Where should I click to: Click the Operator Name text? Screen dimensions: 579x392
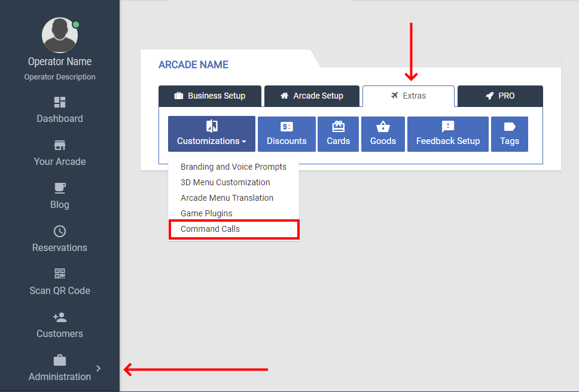[x=60, y=62]
